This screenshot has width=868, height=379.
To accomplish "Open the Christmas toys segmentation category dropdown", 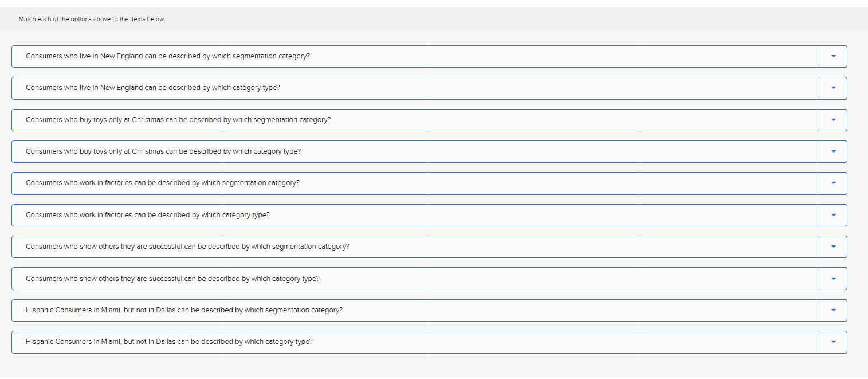I will 833,120.
